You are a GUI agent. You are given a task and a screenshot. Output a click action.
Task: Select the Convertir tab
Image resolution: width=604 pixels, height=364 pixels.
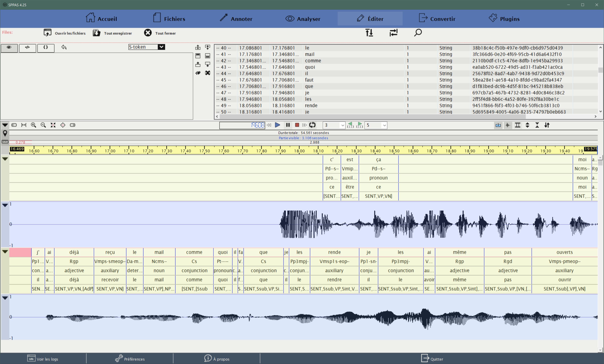(x=437, y=18)
